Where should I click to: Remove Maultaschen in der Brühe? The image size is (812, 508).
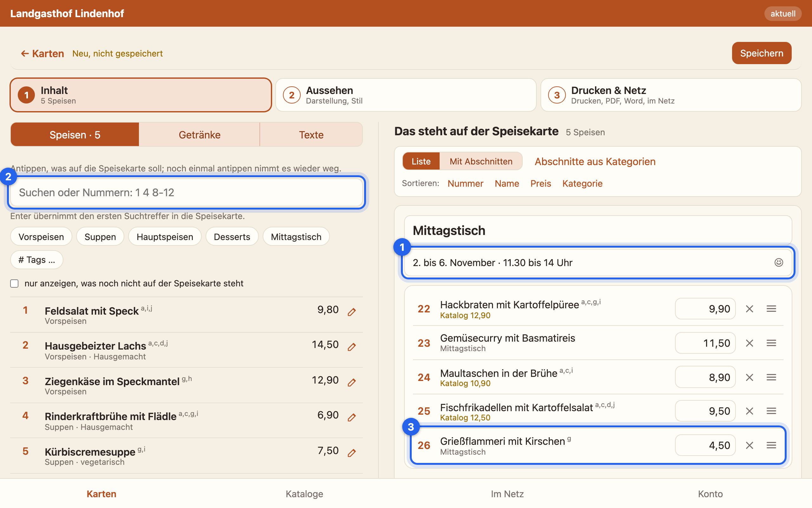[749, 377]
